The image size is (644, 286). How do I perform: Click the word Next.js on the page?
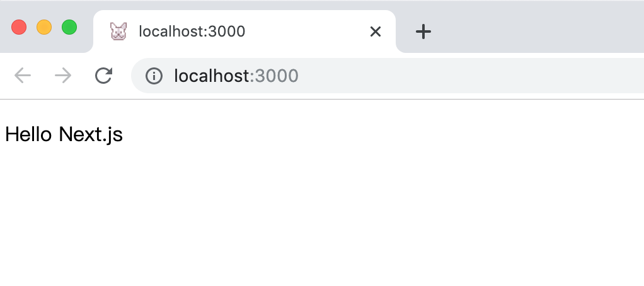coord(91,135)
